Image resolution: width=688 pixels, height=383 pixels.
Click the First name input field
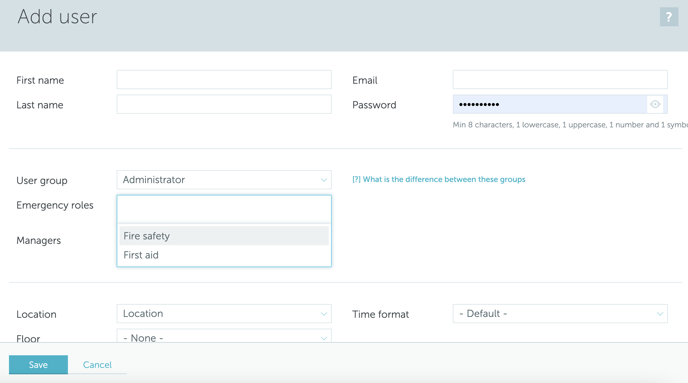224,80
